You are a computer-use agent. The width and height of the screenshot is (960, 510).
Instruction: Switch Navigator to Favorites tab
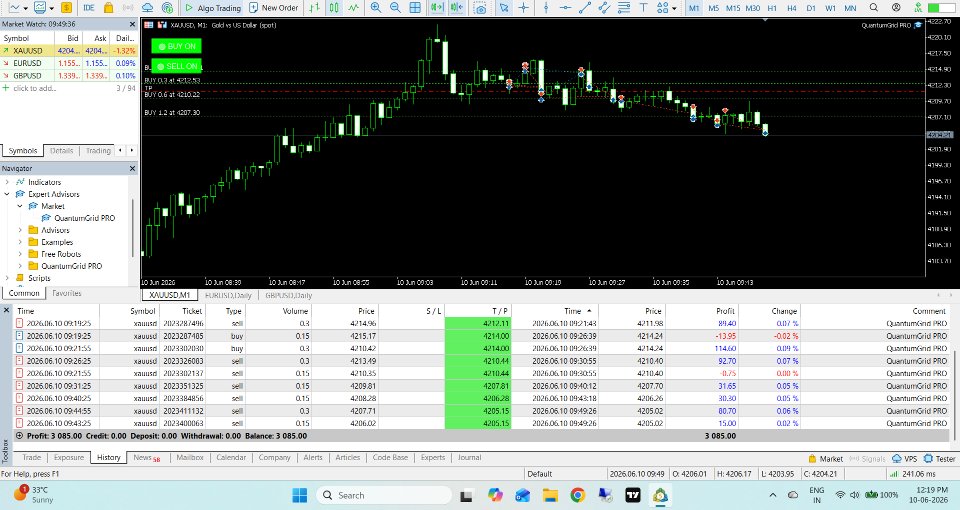coord(67,293)
